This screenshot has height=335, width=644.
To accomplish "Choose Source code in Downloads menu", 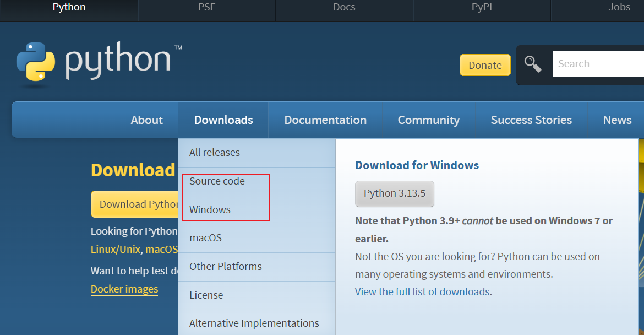I will (x=217, y=181).
